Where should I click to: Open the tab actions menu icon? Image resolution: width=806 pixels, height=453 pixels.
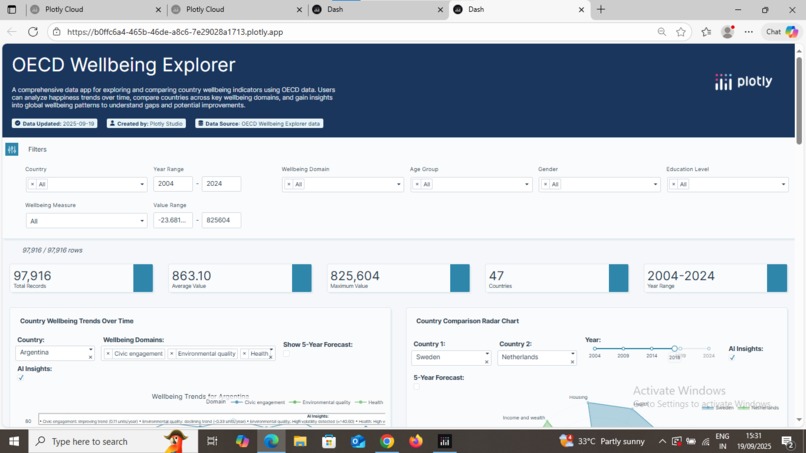click(x=12, y=9)
